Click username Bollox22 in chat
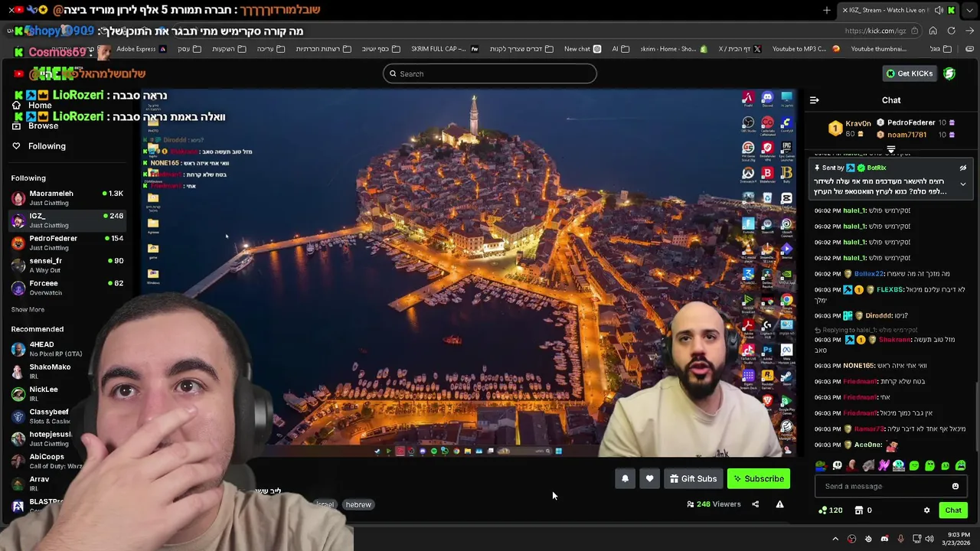 coord(869,274)
